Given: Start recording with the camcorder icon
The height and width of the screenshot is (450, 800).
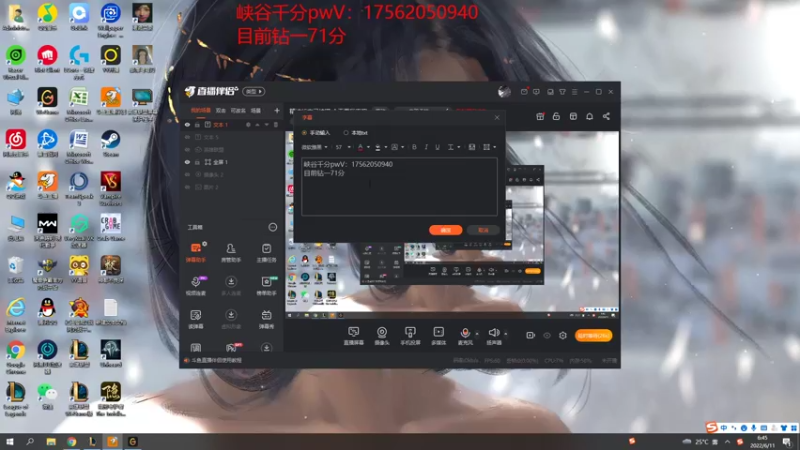Looking at the screenshot, I should click(531, 335).
